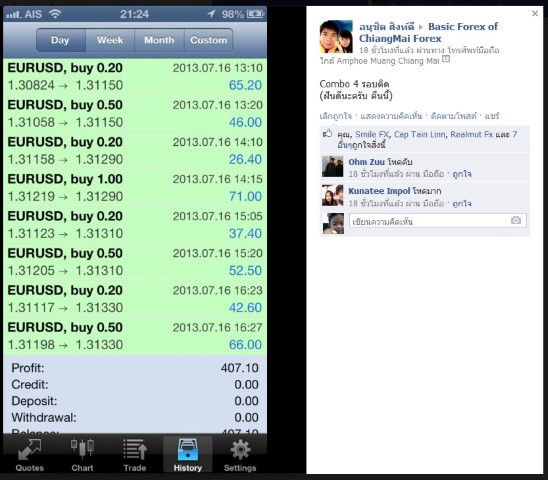Switch to the Month period segment

(x=159, y=40)
